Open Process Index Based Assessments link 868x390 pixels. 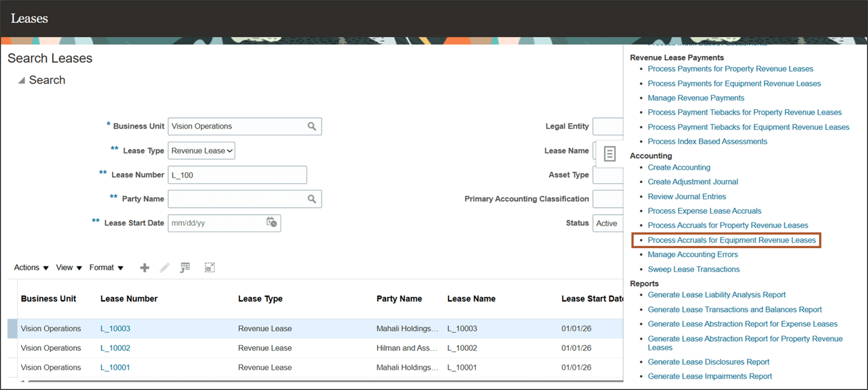click(707, 142)
